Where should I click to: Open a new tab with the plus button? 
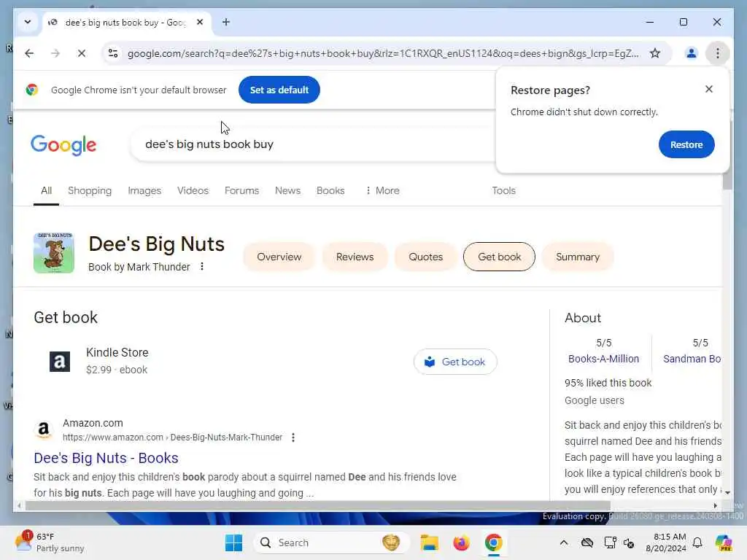coord(226,22)
